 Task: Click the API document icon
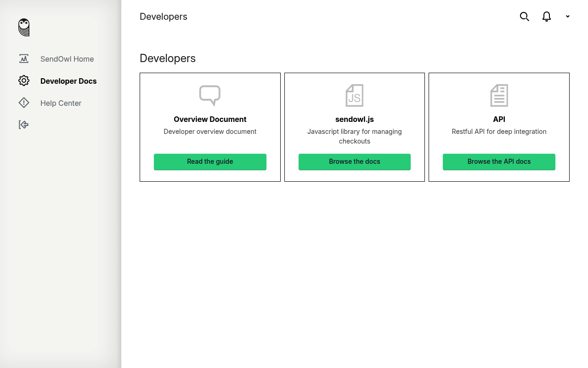[x=499, y=96]
